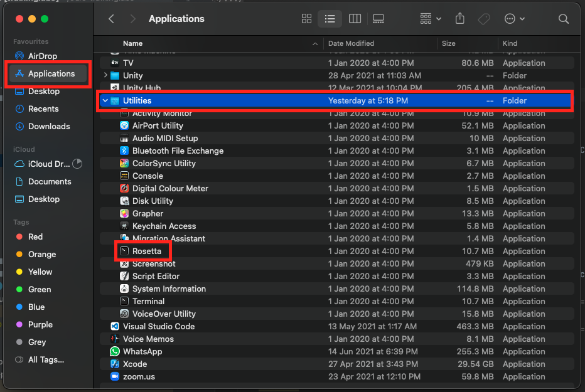The image size is (585, 392).
Task: Select the Audio MIDI Setup icon
Action: click(124, 138)
